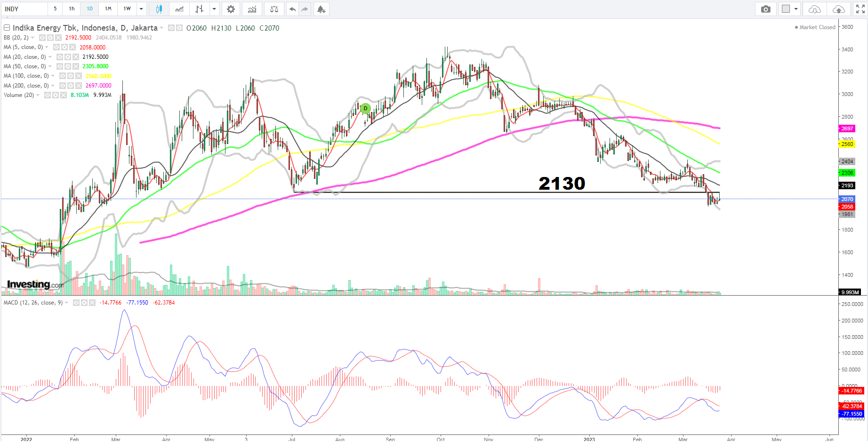
Task: Remove the MA (200, close, 0) indicator
Action: click(x=79, y=86)
